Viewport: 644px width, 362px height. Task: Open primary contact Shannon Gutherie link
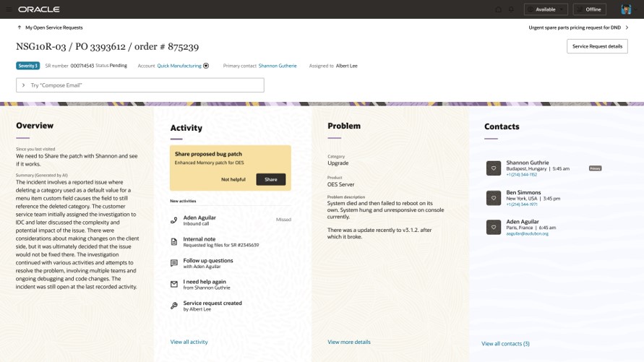pyautogui.click(x=278, y=66)
